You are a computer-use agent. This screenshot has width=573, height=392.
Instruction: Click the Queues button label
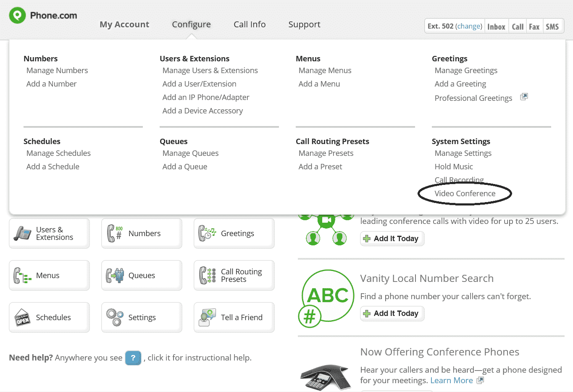(142, 276)
